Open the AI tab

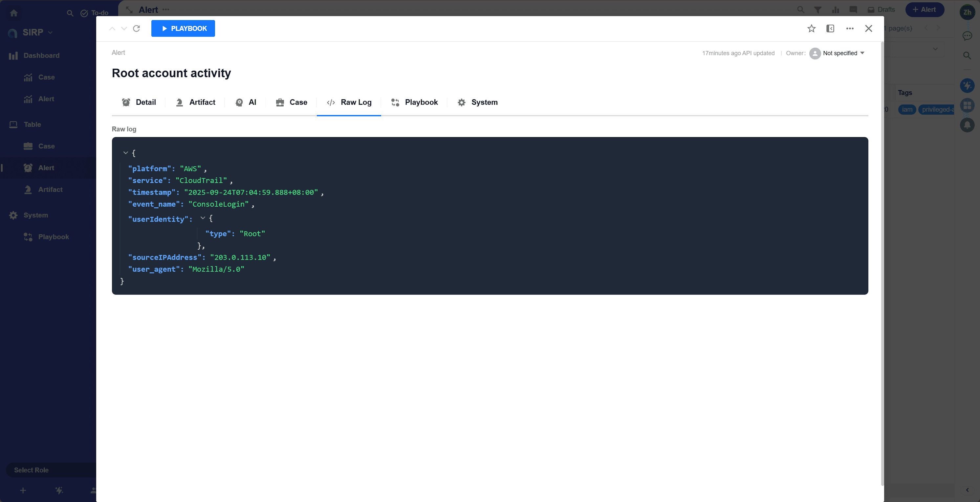coord(246,102)
